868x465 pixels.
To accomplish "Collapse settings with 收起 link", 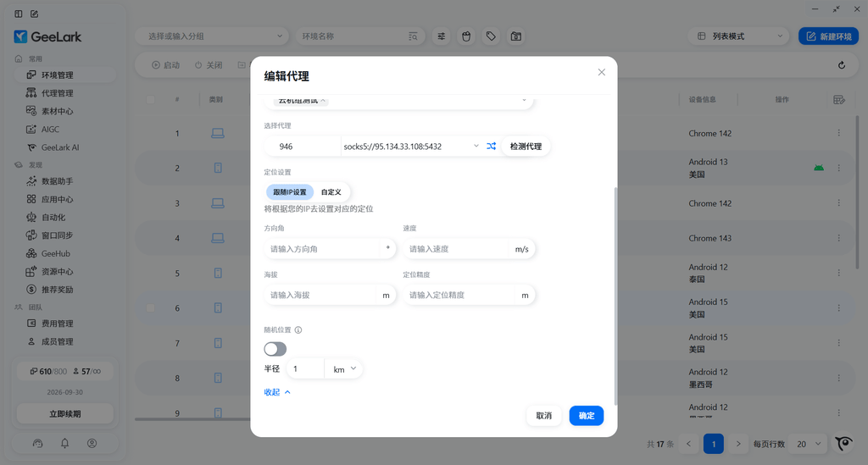I will pos(277,392).
